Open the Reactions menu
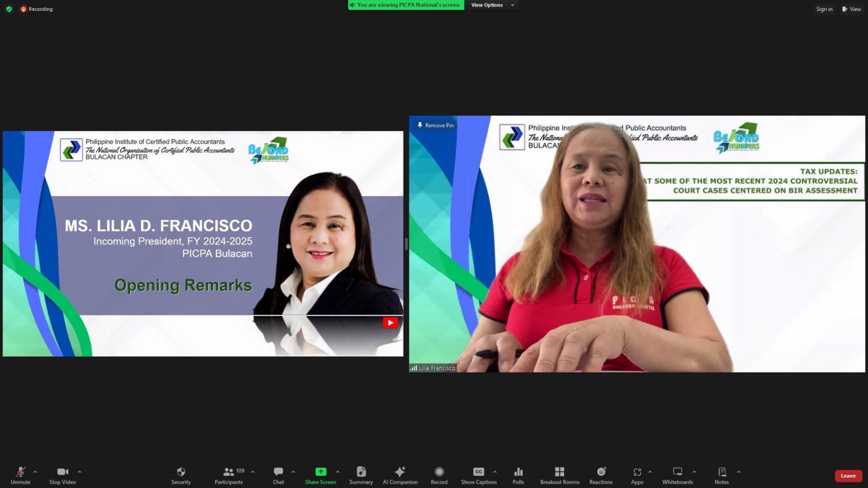 pos(601,475)
